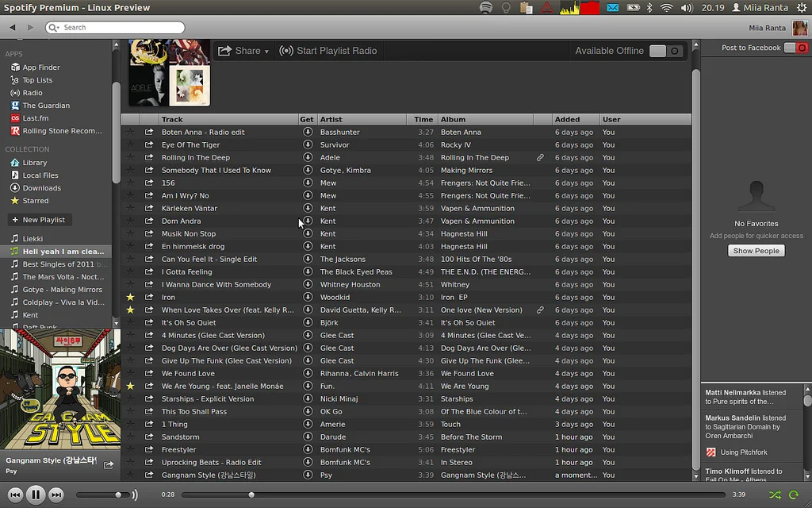
Task: Open Radio in the sidebar
Action: pyautogui.click(x=26, y=93)
